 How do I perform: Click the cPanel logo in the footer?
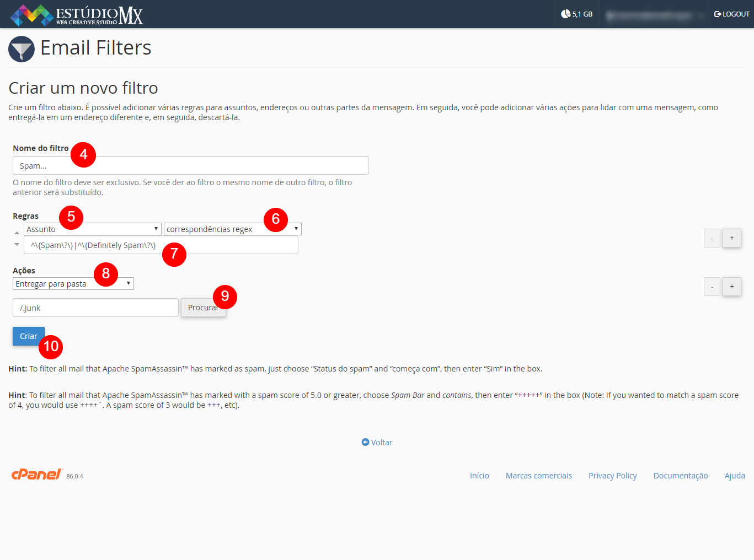click(36, 474)
